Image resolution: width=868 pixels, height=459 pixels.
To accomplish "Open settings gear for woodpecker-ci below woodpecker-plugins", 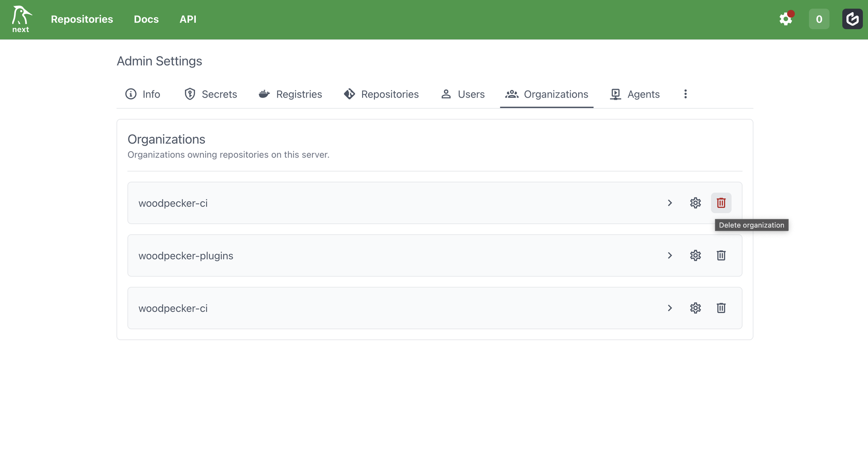I will pos(695,308).
